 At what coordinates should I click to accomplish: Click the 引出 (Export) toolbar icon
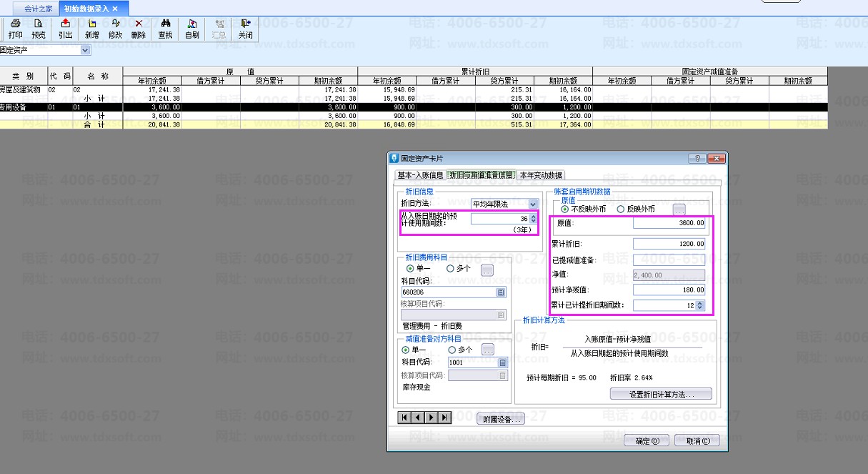(65, 29)
